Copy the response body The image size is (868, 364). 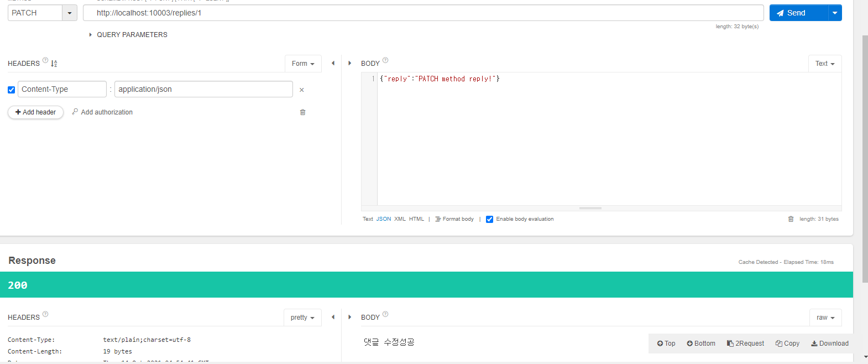click(788, 344)
